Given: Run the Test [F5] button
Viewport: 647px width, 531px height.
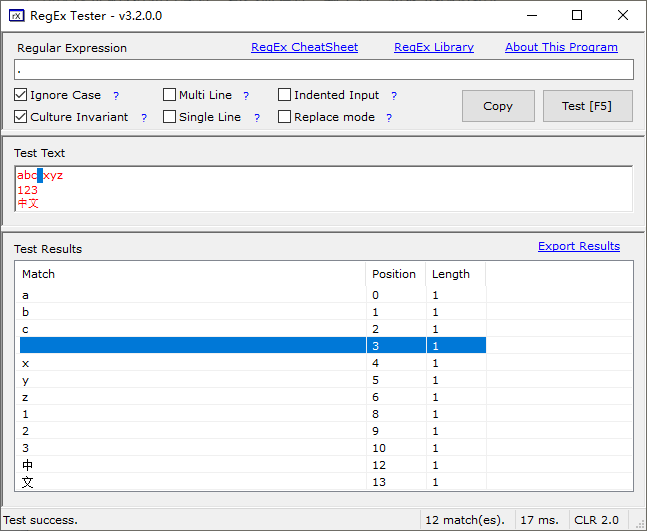Looking at the screenshot, I should point(586,106).
